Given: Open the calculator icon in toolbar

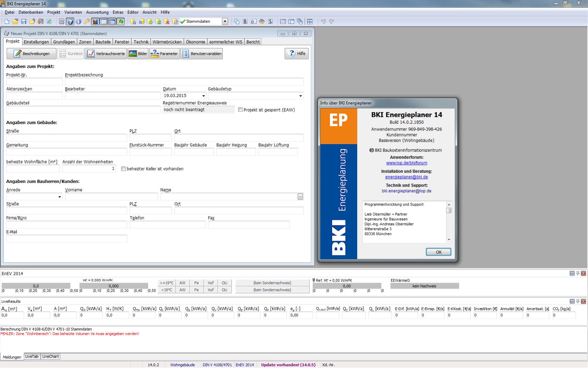Looking at the screenshot, I should pyautogui.click(x=61, y=21).
